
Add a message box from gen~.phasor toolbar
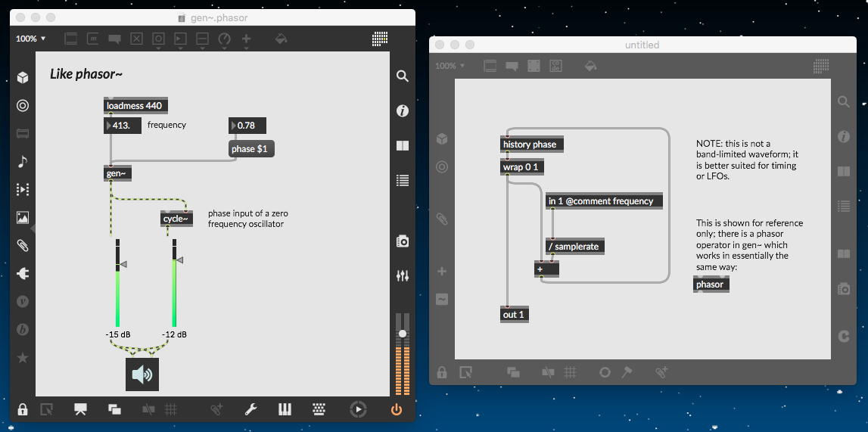(93, 39)
